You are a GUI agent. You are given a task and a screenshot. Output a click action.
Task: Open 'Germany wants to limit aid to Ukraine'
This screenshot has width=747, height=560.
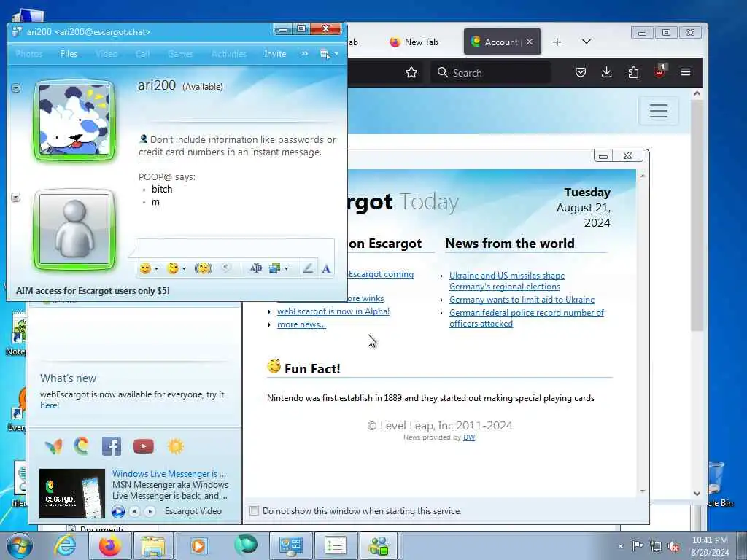click(x=522, y=300)
